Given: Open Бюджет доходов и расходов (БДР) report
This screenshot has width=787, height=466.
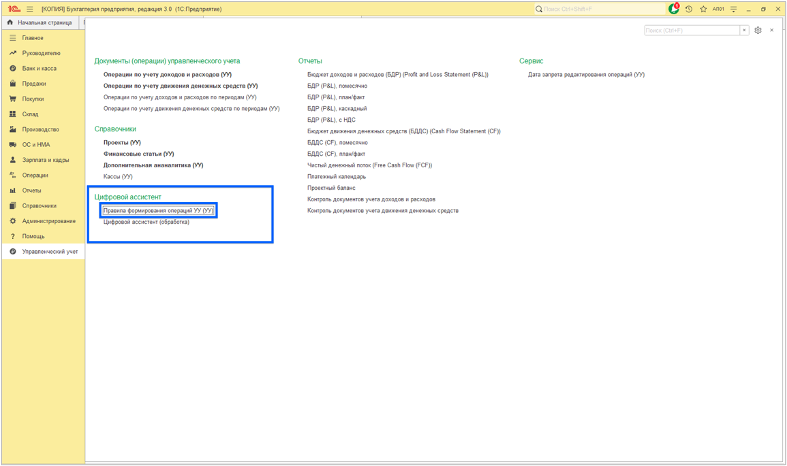Looking at the screenshot, I should 398,74.
